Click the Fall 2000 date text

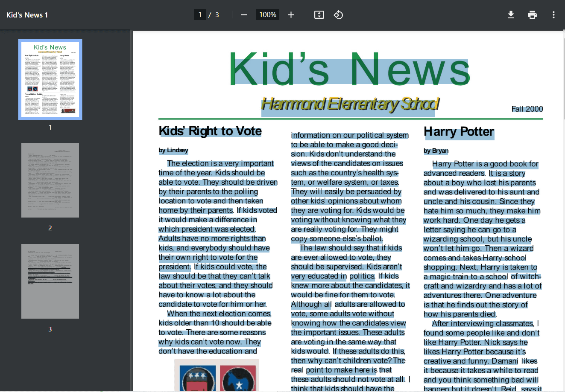pyautogui.click(x=527, y=109)
